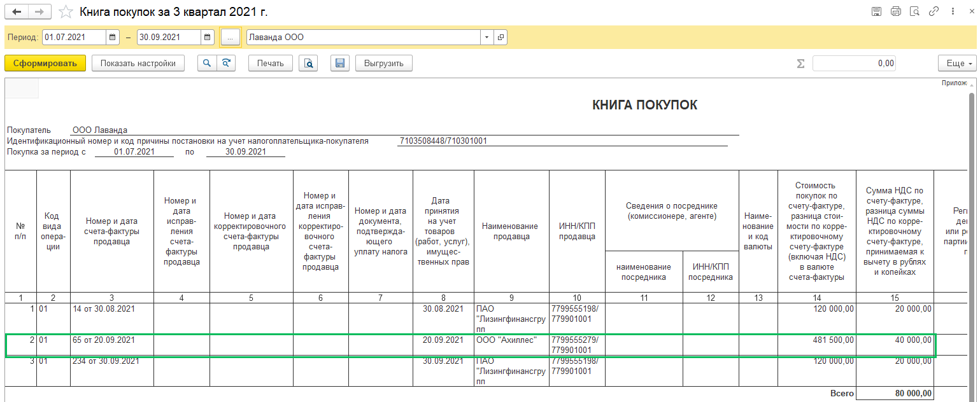This screenshot has width=980, height=402.
Task: Select the 40 000,00 VAT cell
Action: [x=895, y=345]
